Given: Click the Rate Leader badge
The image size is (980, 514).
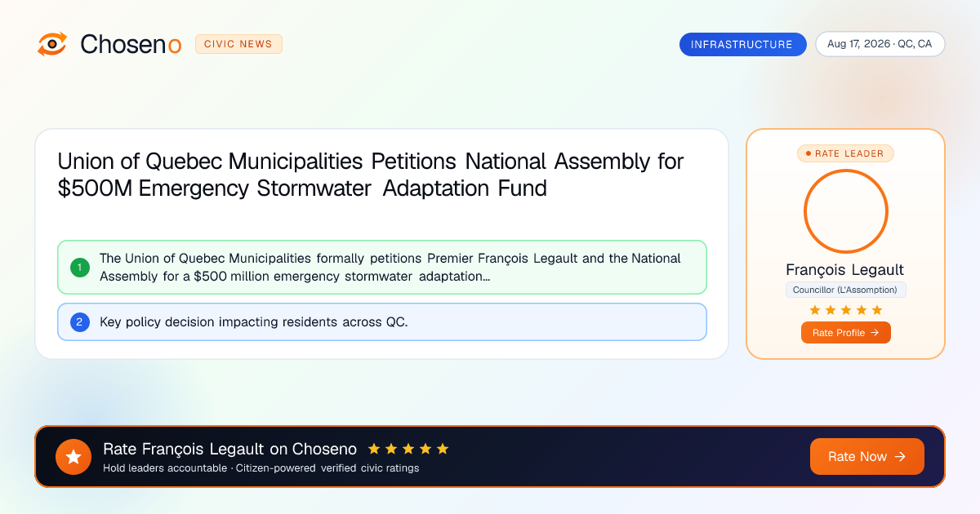Looking at the screenshot, I should [845, 153].
